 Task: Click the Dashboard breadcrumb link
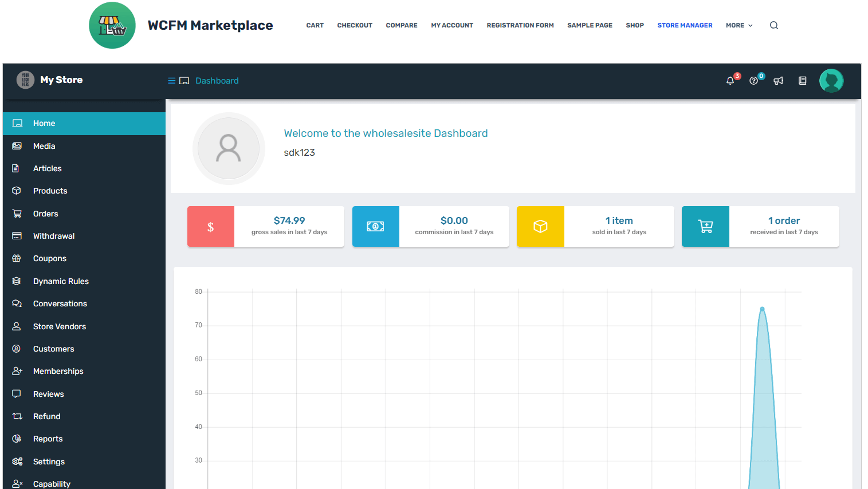(217, 81)
